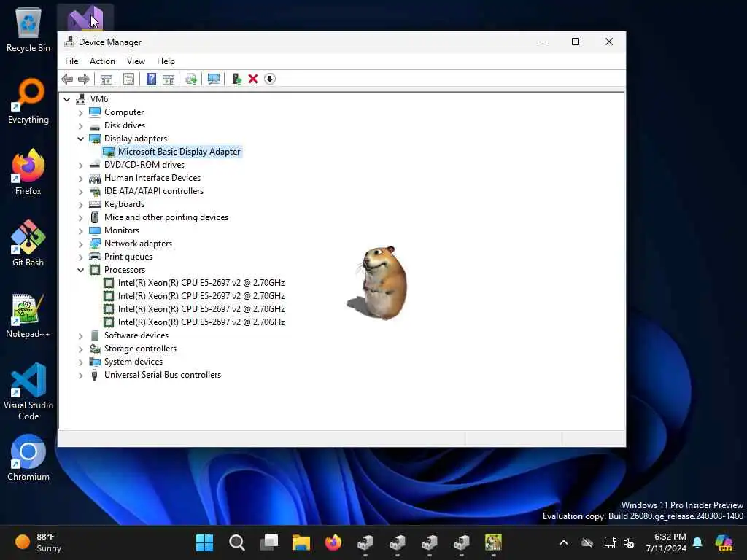Open the weather widget showing 88°F Sunny
The height and width of the screenshot is (560, 747).
tap(39, 542)
